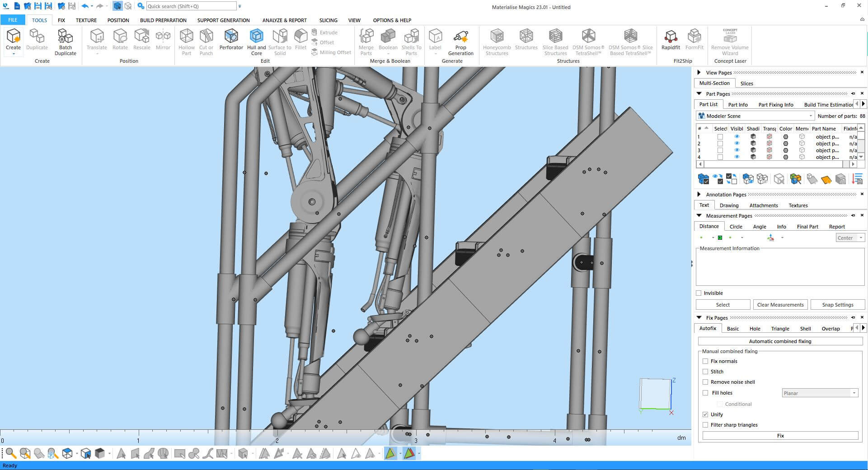The width and height of the screenshot is (868, 470).
Task: Click the undo arrow in title bar
Action: 84,6
